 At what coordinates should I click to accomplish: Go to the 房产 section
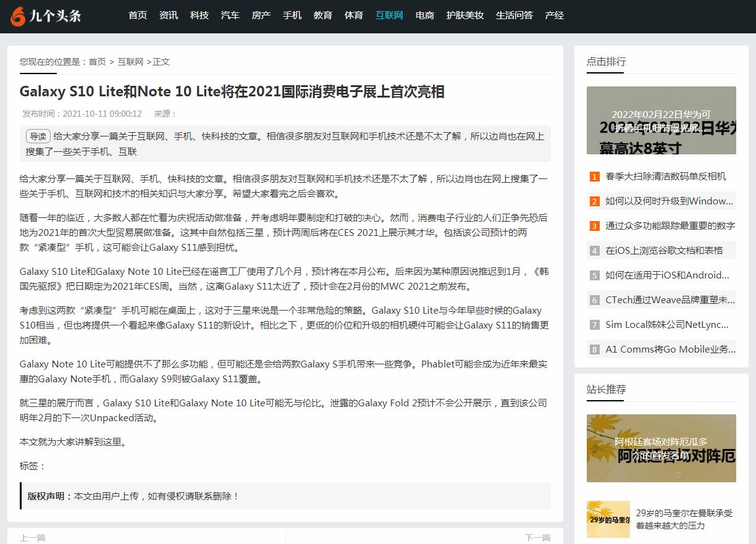click(261, 15)
